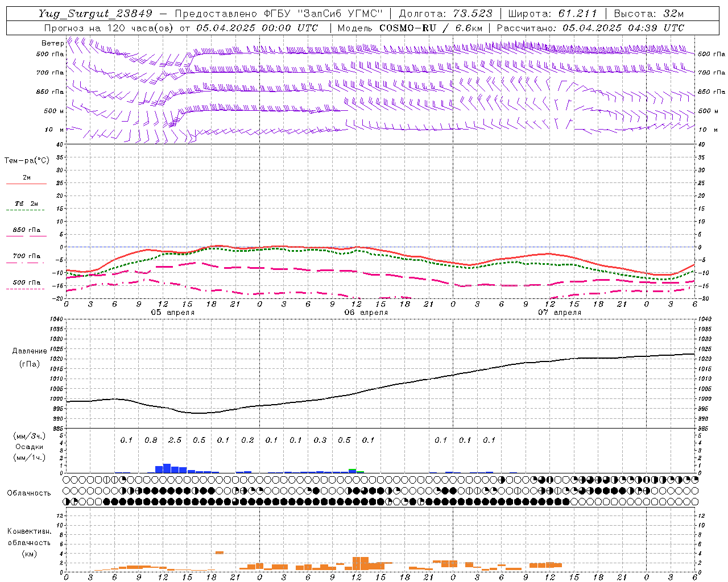The image size is (728, 582).
Task: Click the Осадки panel label
Action: pos(30,447)
